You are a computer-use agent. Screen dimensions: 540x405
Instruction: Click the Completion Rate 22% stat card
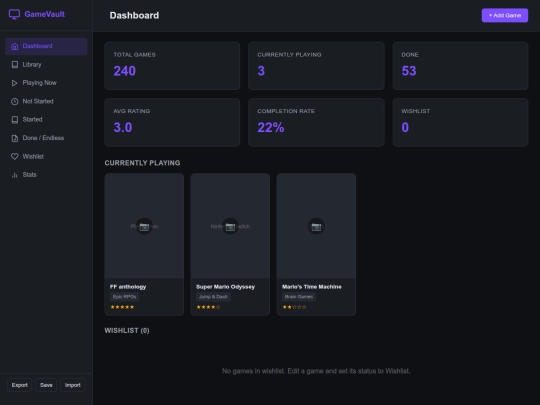pos(316,122)
